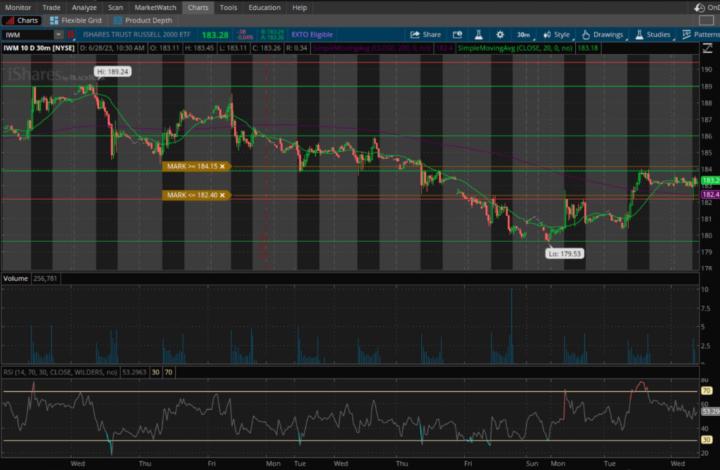Go to the Scan tab
This screenshot has height=470, width=720.
(x=115, y=7)
